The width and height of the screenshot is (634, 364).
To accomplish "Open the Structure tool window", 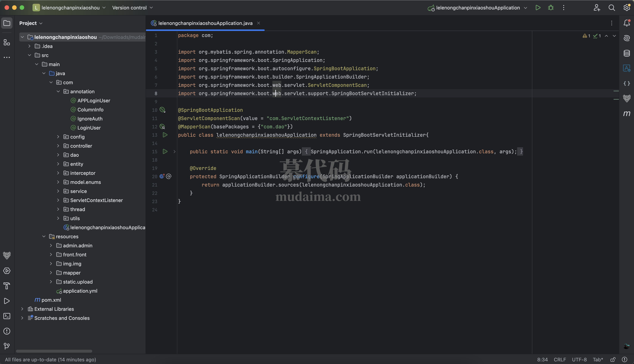I will click(x=7, y=42).
